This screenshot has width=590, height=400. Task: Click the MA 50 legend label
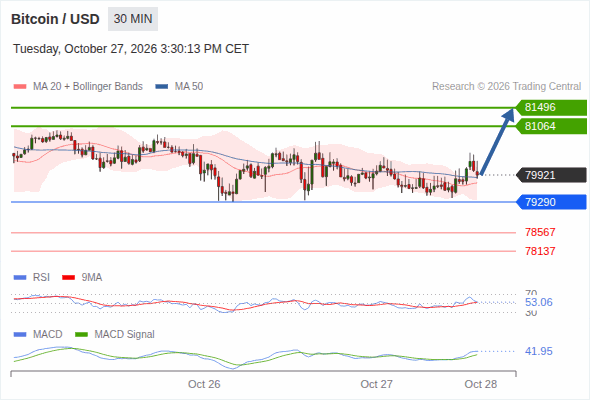pos(189,87)
